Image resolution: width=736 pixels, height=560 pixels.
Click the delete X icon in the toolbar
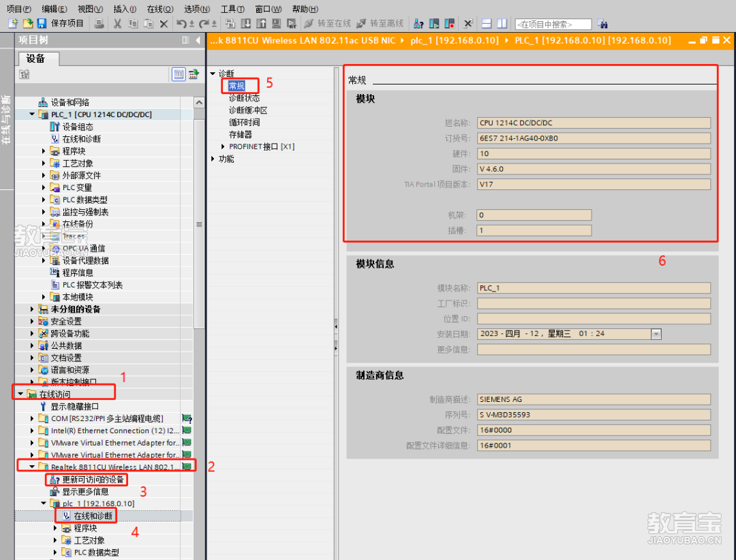pos(164,24)
